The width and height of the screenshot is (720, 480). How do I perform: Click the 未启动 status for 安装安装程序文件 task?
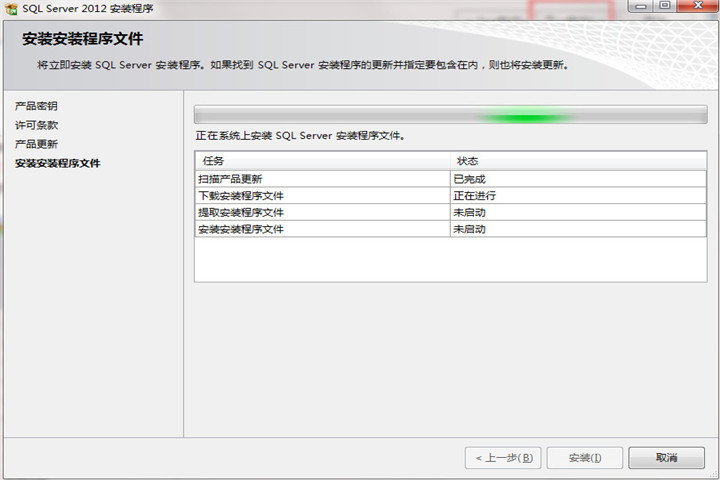tap(578, 229)
